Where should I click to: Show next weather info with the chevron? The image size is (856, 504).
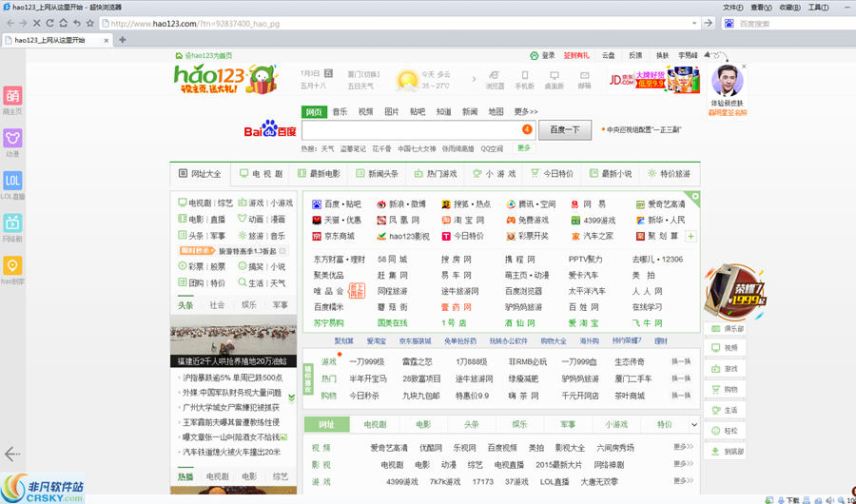474,79
